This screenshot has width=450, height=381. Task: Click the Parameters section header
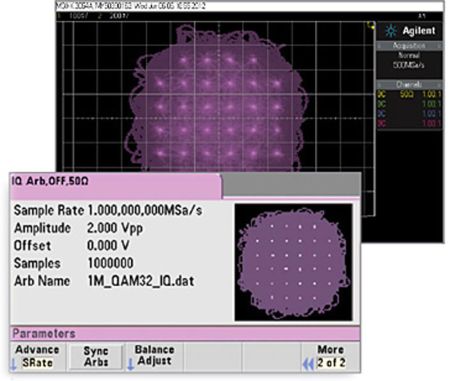[x=185, y=333]
